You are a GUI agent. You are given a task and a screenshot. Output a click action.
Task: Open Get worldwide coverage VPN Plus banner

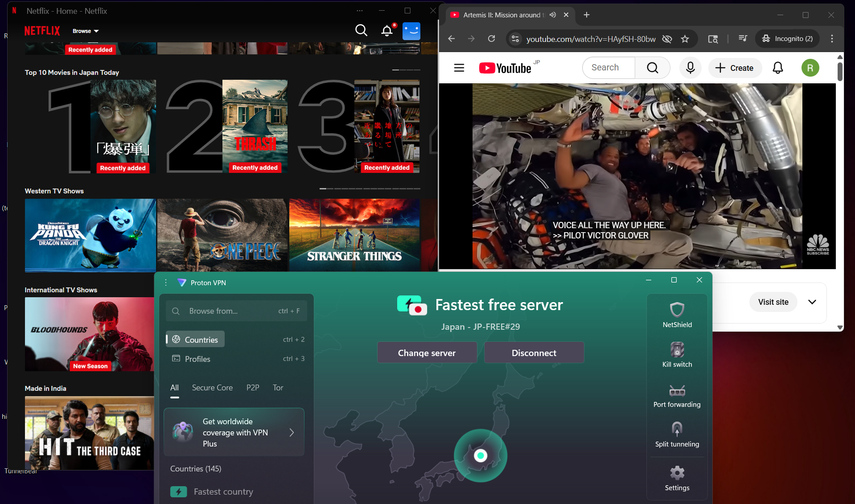pyautogui.click(x=234, y=432)
